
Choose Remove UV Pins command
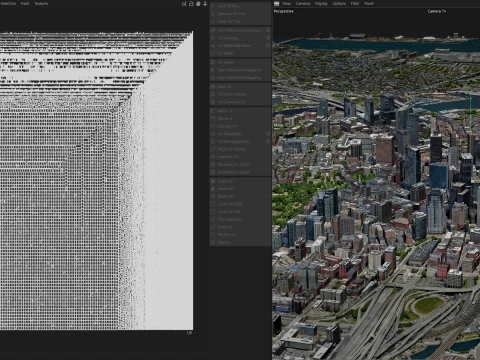240,14
